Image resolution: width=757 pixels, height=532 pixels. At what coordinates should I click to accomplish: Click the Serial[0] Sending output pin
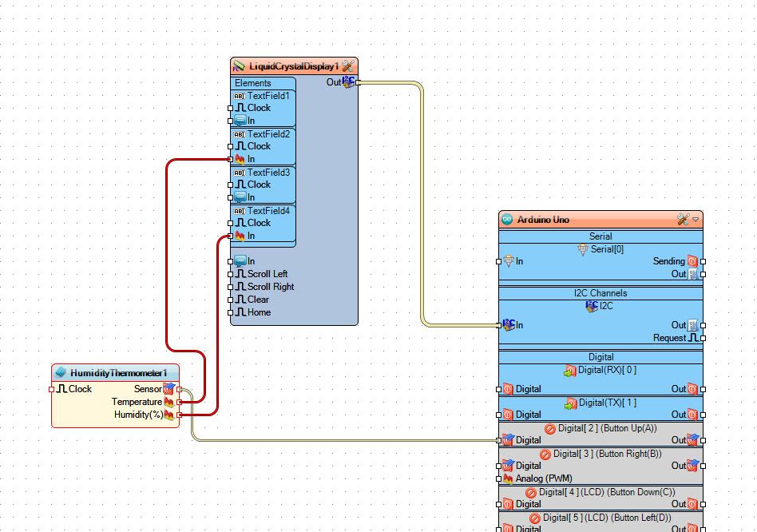point(692,261)
